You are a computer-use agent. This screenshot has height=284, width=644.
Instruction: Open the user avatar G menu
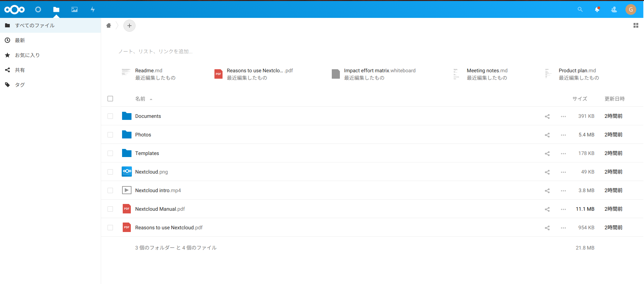[631, 9]
